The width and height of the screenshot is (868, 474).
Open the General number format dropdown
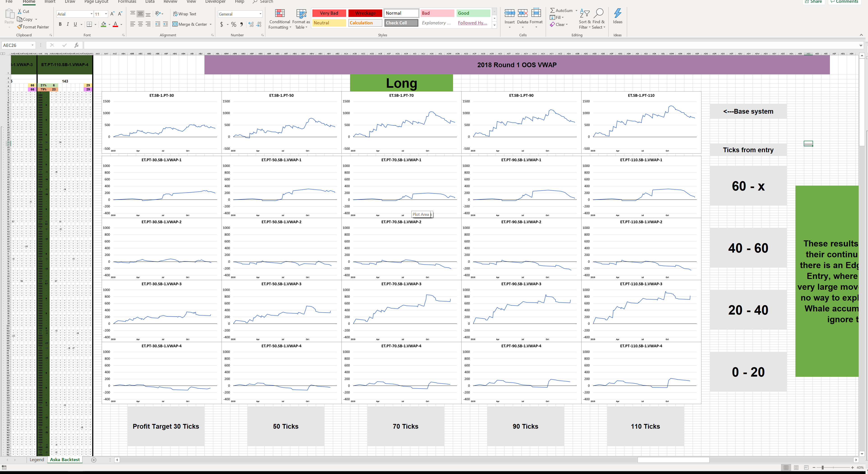[261, 14]
